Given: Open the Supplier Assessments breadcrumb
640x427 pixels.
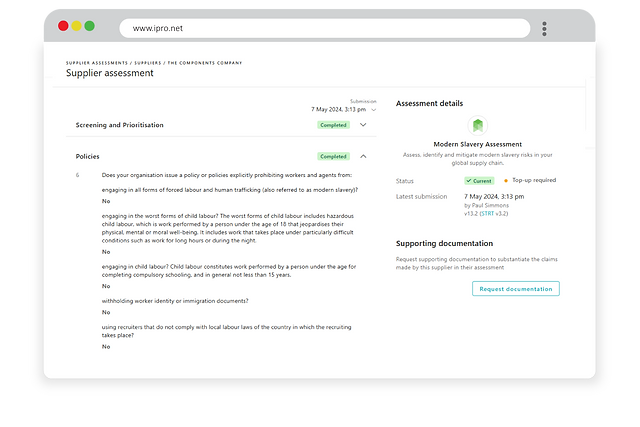Looking at the screenshot, I should coord(97,63).
